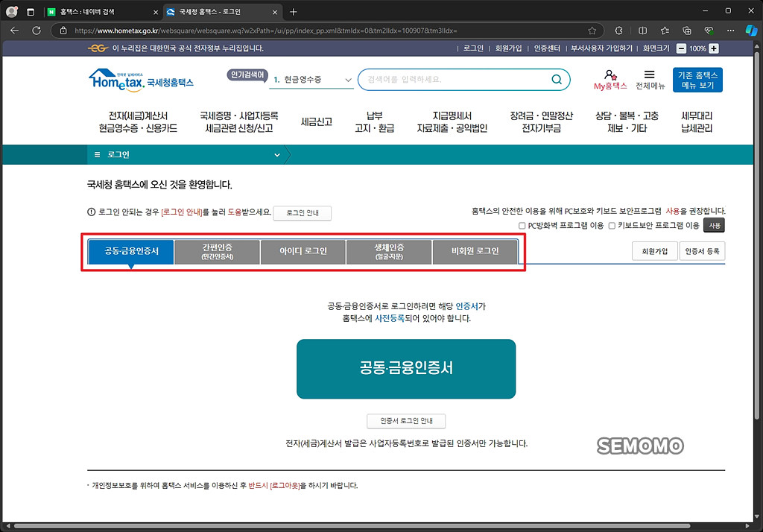This screenshot has width=763, height=532.
Task: Select 공동·금융인증서 login tab
Action: [x=131, y=251]
